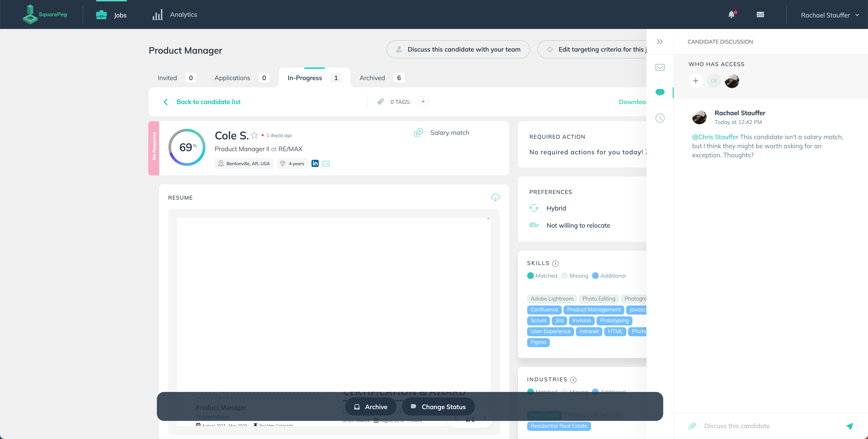Open the Archived tab
The image size is (868, 439).
tap(382, 78)
